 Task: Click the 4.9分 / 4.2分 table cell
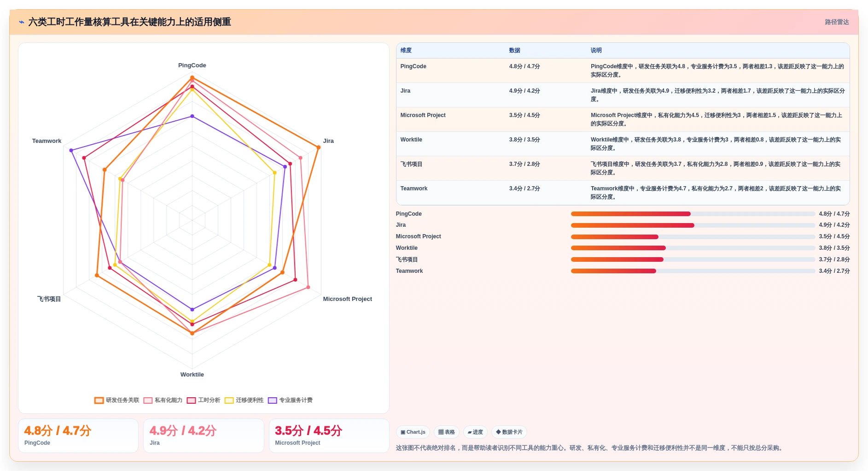(524, 91)
